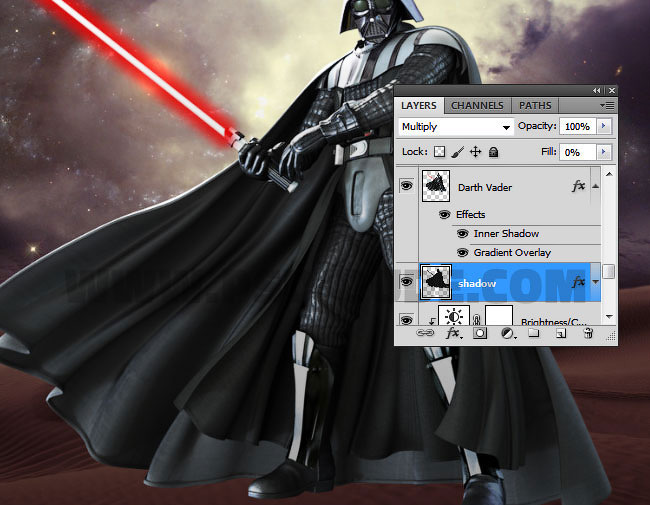Hide the Inner Shadow effect
Image resolution: width=650 pixels, height=505 pixels.
point(462,234)
